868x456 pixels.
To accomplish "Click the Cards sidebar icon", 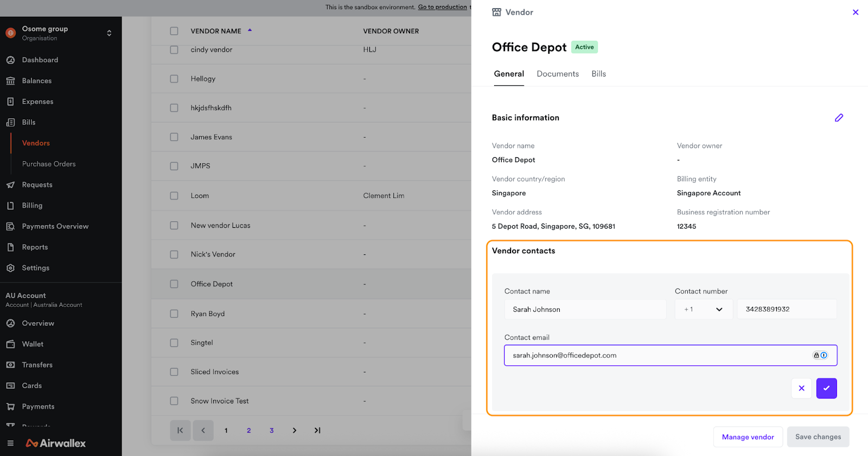I will coord(10,386).
